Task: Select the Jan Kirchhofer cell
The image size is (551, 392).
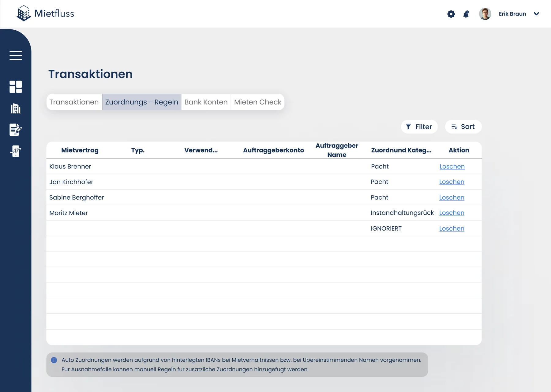Action: pyautogui.click(x=71, y=182)
